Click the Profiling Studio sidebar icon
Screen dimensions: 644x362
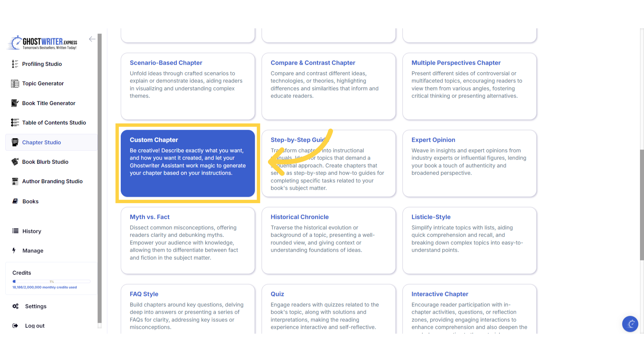(x=15, y=64)
